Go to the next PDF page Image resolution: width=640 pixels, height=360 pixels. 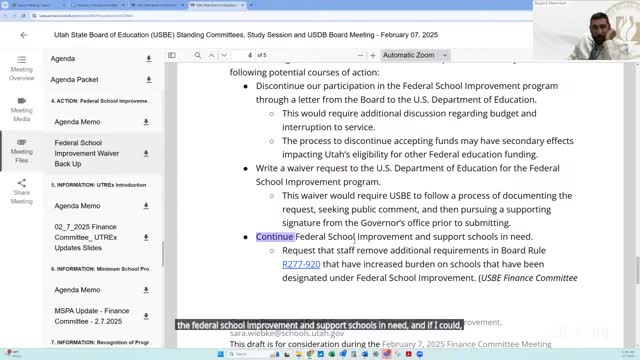pos(224,55)
